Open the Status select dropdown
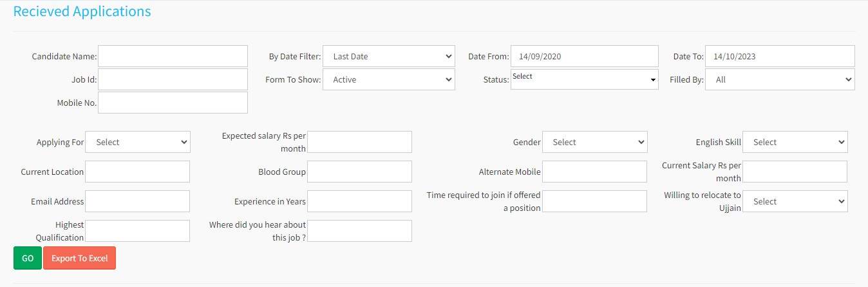Viewport: 868px width, 287px height. point(584,79)
